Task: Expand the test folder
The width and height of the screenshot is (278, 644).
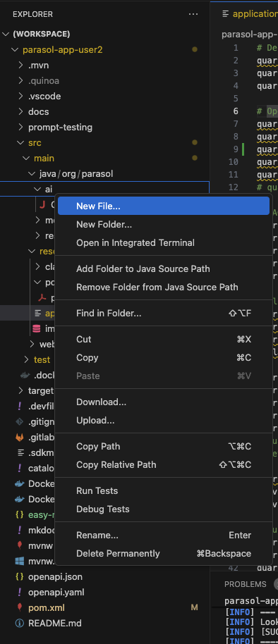Action: pos(27,360)
